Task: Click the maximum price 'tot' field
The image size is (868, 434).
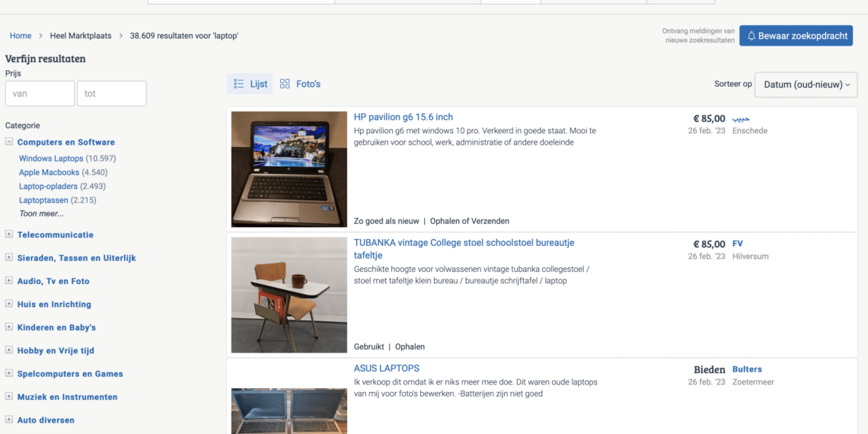Action: (111, 94)
